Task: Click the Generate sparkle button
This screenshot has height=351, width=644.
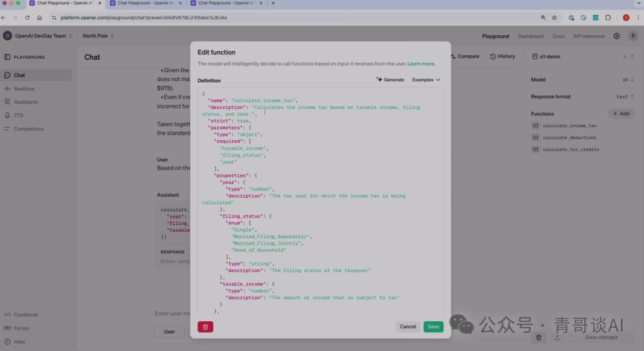Action: point(390,80)
